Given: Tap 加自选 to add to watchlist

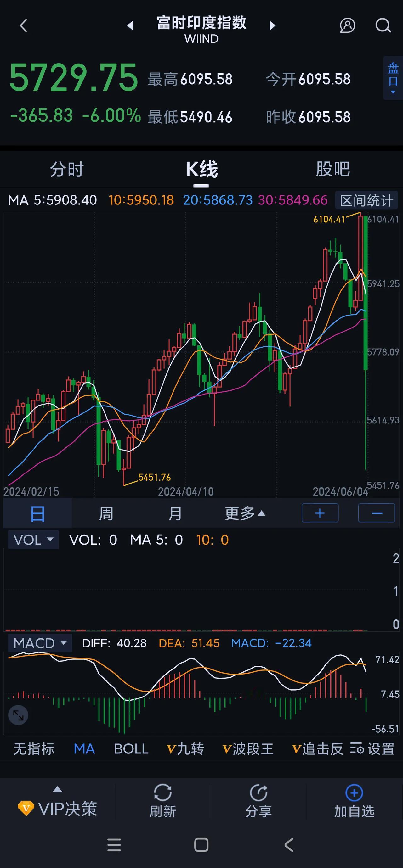Looking at the screenshot, I should [354, 801].
